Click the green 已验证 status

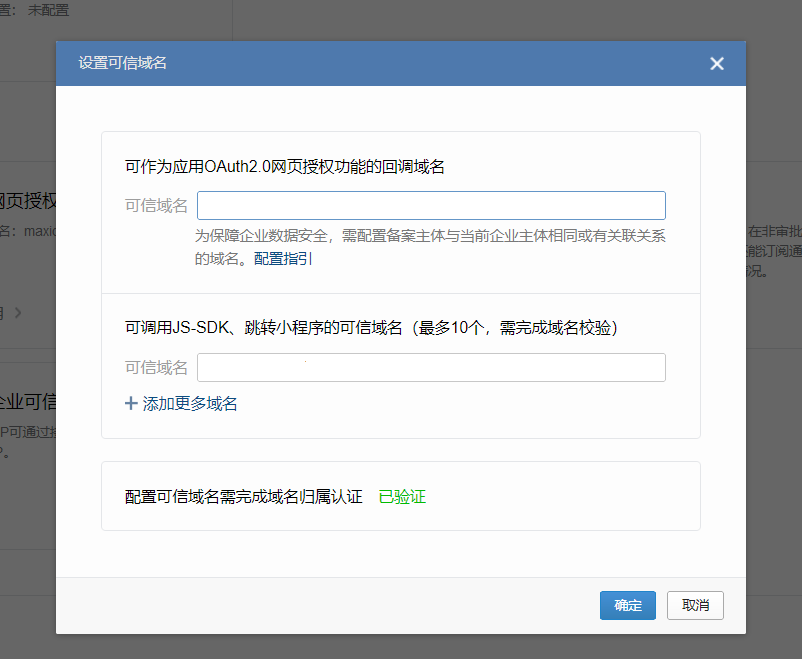pyautogui.click(x=402, y=496)
